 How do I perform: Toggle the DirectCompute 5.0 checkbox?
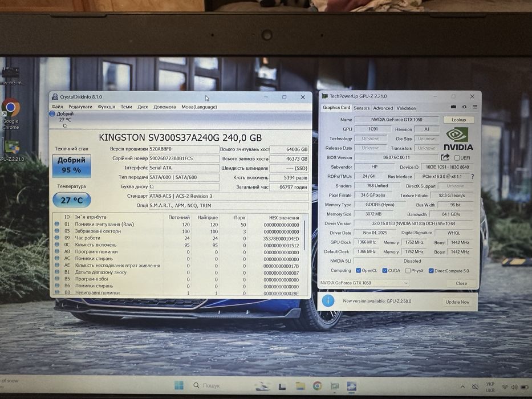click(x=431, y=271)
